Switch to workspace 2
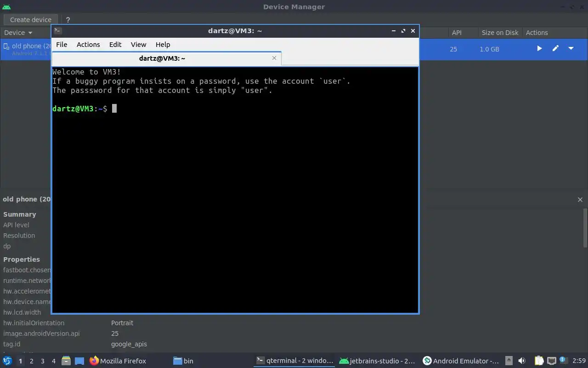 (32, 361)
